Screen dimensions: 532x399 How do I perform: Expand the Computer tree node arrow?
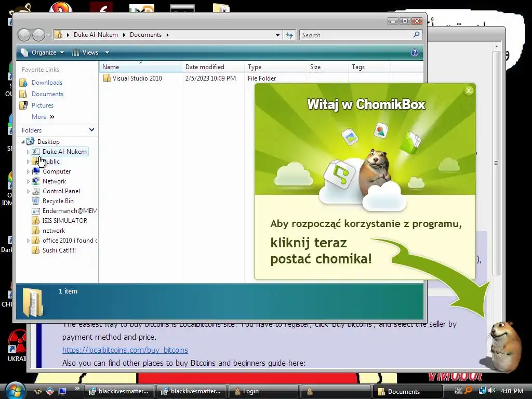(x=28, y=171)
